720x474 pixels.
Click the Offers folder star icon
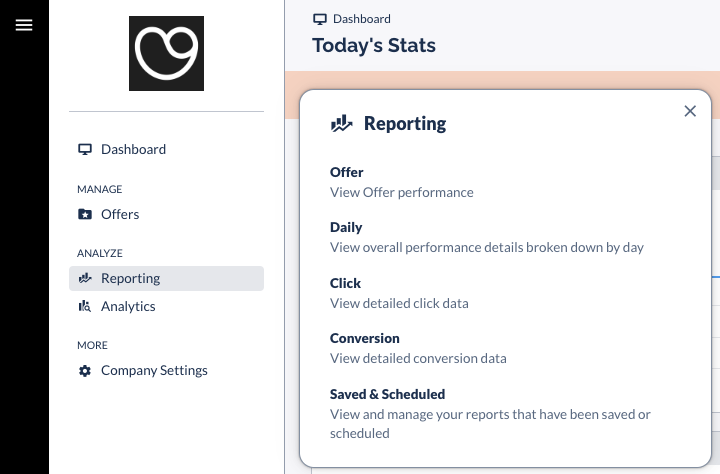tap(85, 215)
